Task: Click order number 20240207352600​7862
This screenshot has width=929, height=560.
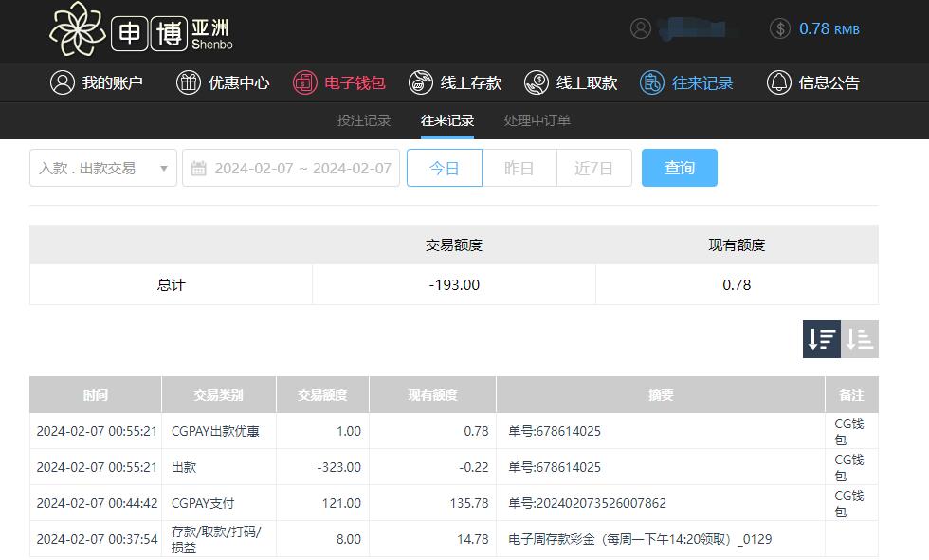Action: (587, 504)
